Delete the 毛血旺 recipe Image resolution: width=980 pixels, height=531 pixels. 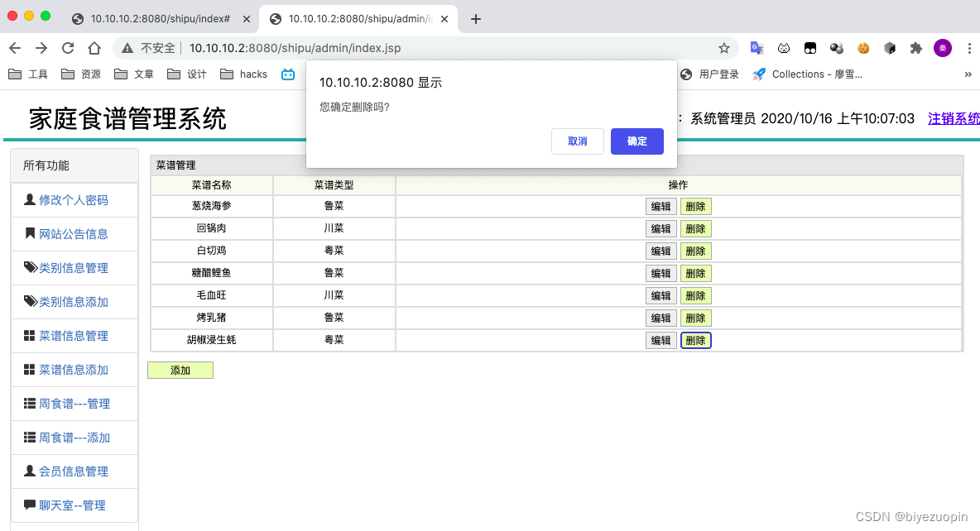695,295
